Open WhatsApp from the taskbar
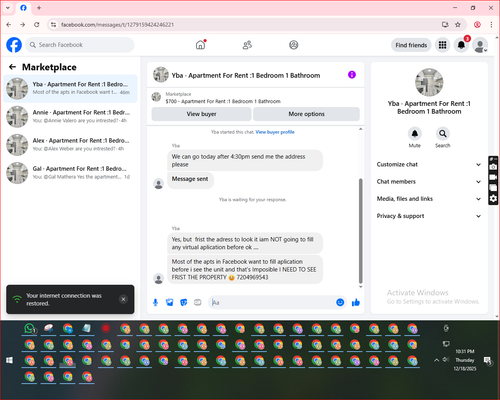The height and width of the screenshot is (400, 500). pyautogui.click(x=30, y=329)
